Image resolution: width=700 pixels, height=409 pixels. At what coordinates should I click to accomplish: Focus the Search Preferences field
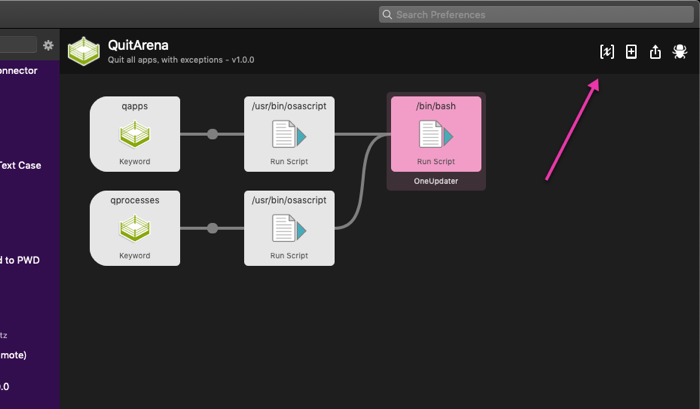536,15
